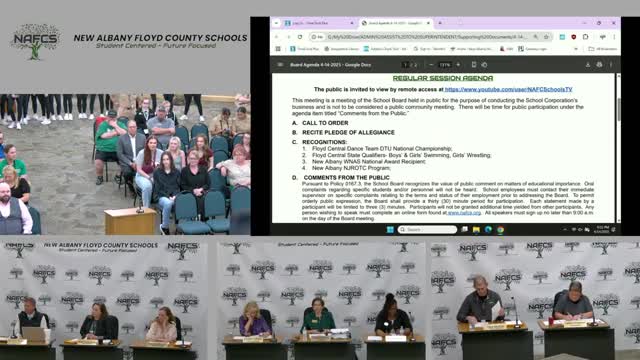The height and width of the screenshot is (360, 640).
Task: Expand hidden bookmarks chevron
Action: [x=576, y=49]
